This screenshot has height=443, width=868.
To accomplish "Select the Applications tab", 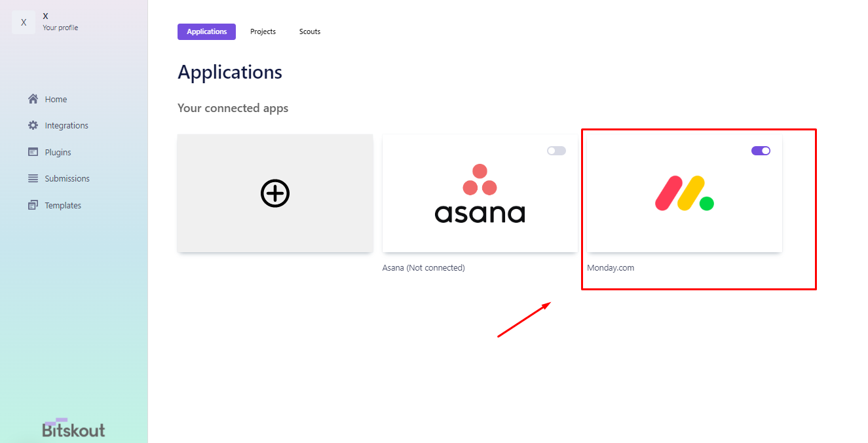I will click(x=206, y=31).
